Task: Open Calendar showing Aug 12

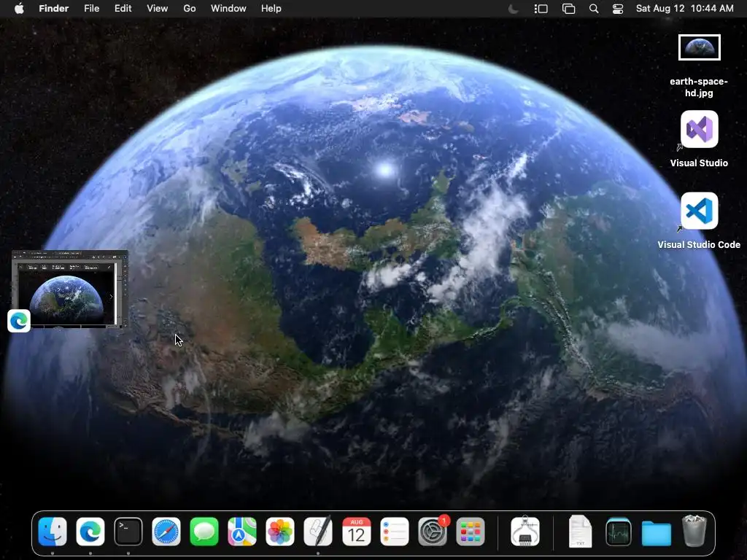Action: [x=356, y=531]
